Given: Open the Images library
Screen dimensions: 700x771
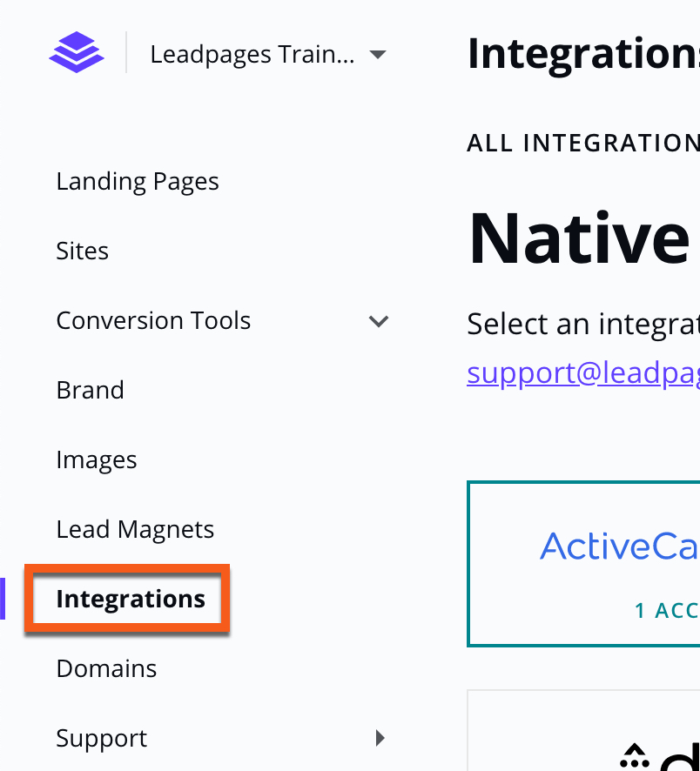Looking at the screenshot, I should pyautogui.click(x=96, y=459).
